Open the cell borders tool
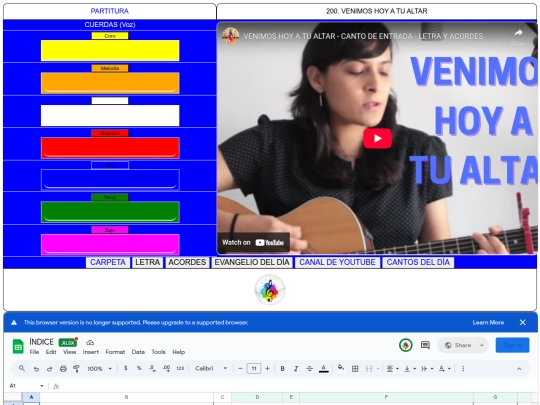The width and height of the screenshot is (540, 405). pos(355,368)
